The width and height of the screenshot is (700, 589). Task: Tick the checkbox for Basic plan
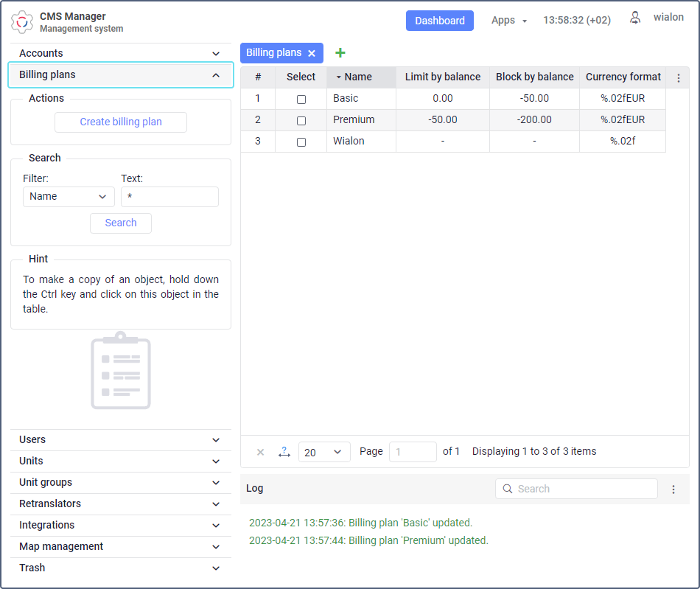(x=301, y=99)
